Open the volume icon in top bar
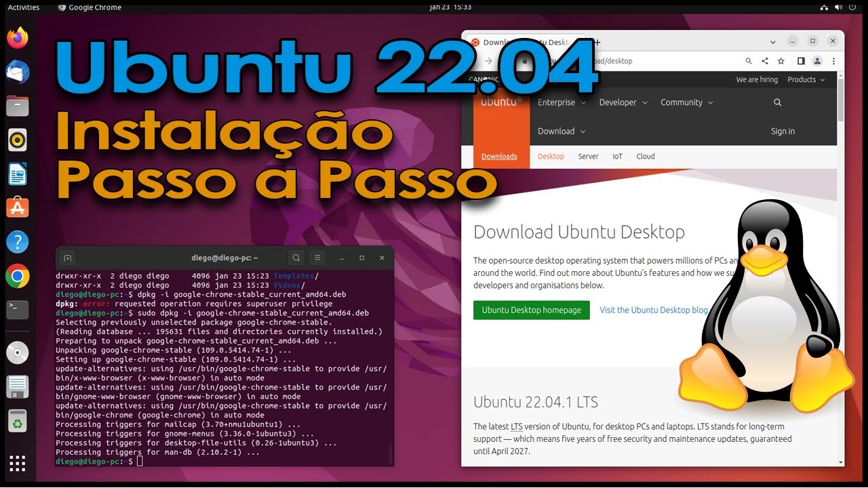 point(838,7)
